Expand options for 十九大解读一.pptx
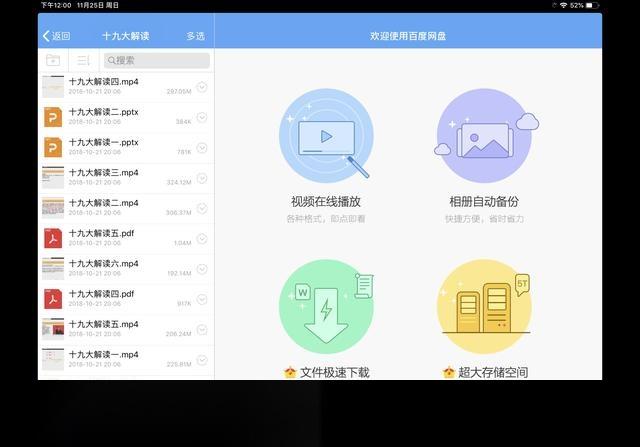 coord(202,148)
